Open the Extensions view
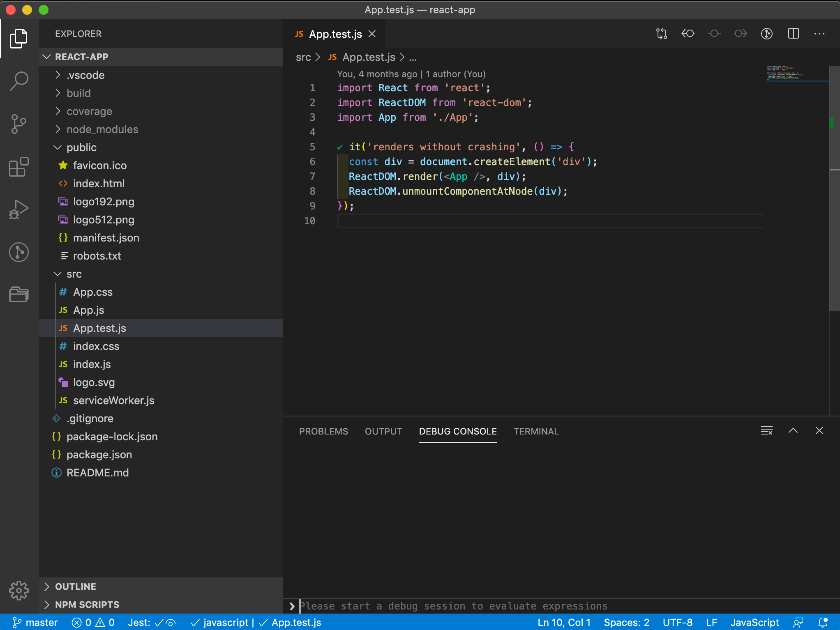This screenshot has width=840, height=630. coord(18,167)
